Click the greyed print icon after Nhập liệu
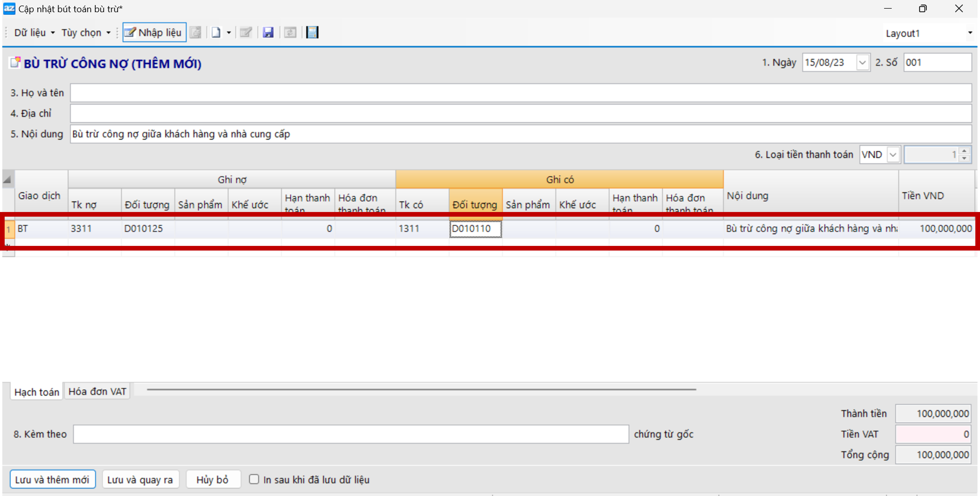Viewport: 980px width, 496px height. pyautogui.click(x=196, y=32)
